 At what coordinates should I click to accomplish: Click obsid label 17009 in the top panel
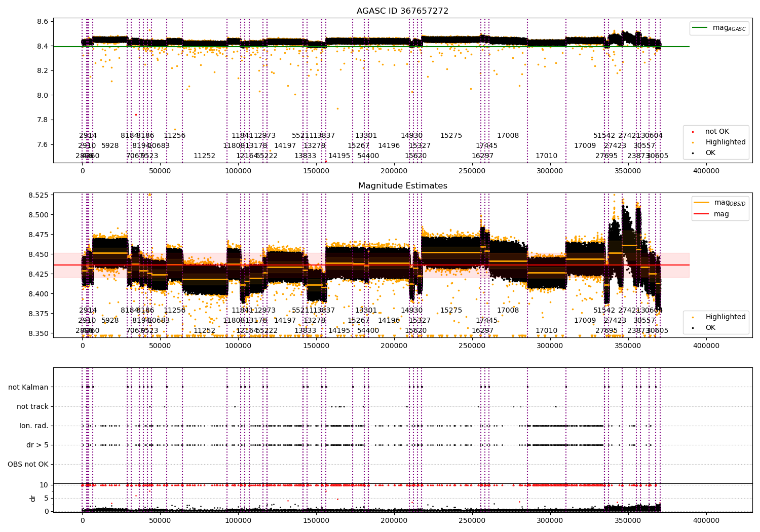[x=585, y=146]
